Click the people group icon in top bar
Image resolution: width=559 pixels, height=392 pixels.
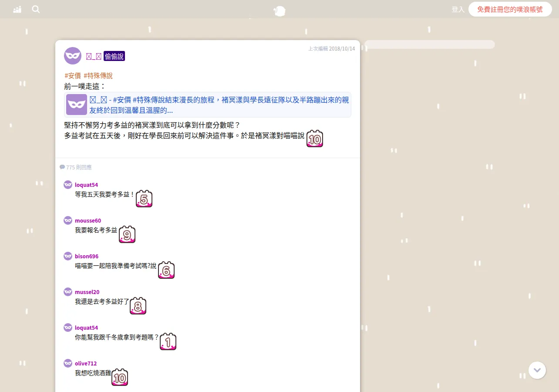17,9
